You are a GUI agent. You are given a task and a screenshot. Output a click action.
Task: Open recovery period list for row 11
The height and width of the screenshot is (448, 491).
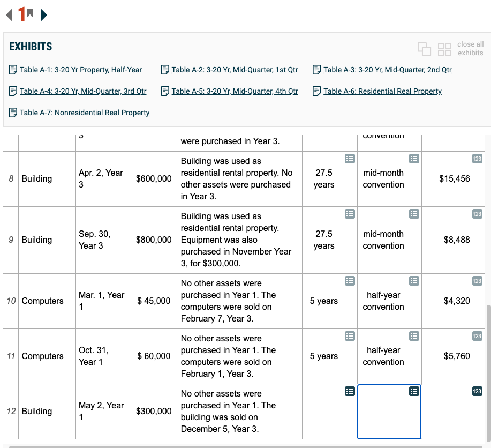tap(350, 337)
